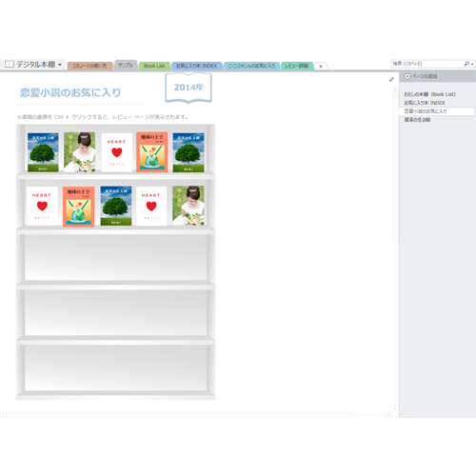476x476 pixels.
Task: Click the デジタル本棚 notebook icon
Action: pos(10,64)
